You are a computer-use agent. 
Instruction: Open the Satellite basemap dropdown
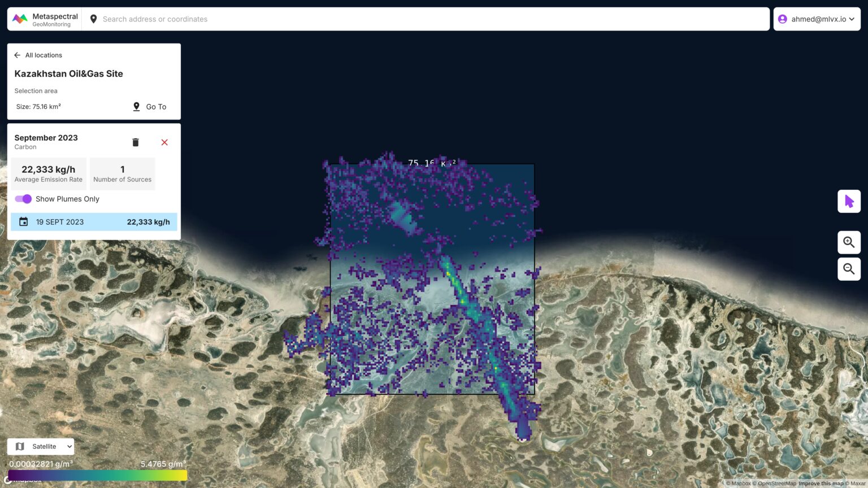(40, 446)
